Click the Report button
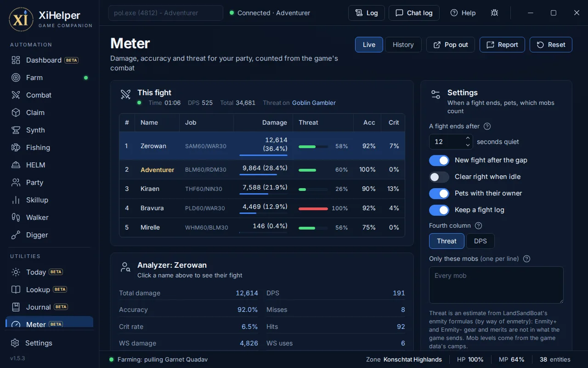 (x=502, y=45)
